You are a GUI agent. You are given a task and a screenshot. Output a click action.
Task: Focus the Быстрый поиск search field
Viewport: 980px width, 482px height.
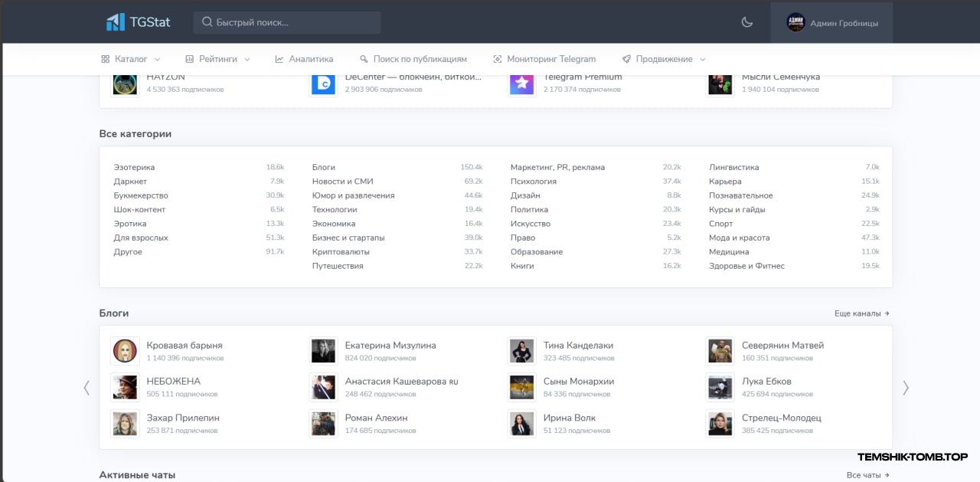[x=286, y=22]
